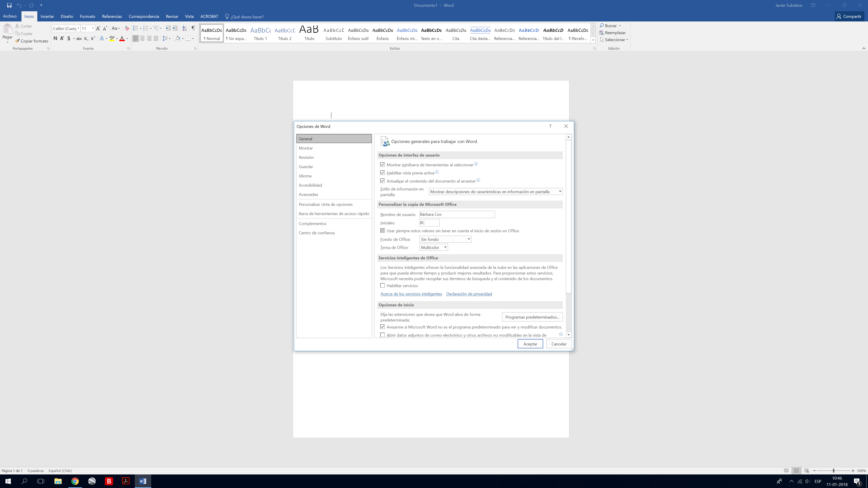Screen dimensions: 868x488
Task: Open Estilo de información en pantalla dropdown
Action: (495, 192)
